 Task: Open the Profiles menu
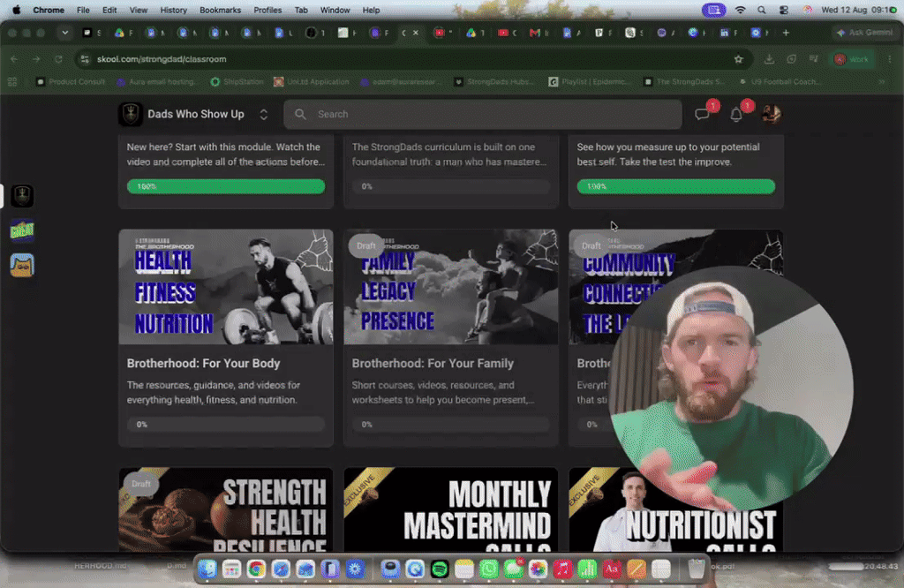pyautogui.click(x=267, y=10)
